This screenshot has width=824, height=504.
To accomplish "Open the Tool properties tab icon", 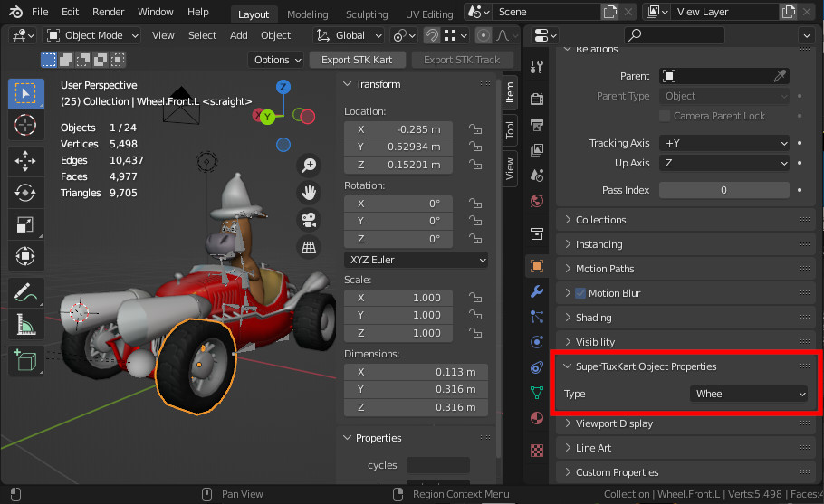I will click(x=537, y=67).
